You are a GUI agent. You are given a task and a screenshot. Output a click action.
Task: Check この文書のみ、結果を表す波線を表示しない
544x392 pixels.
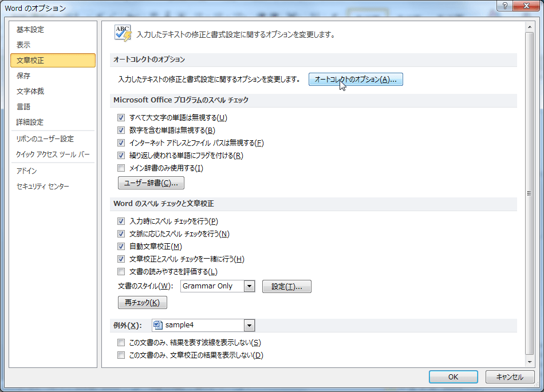121,343
